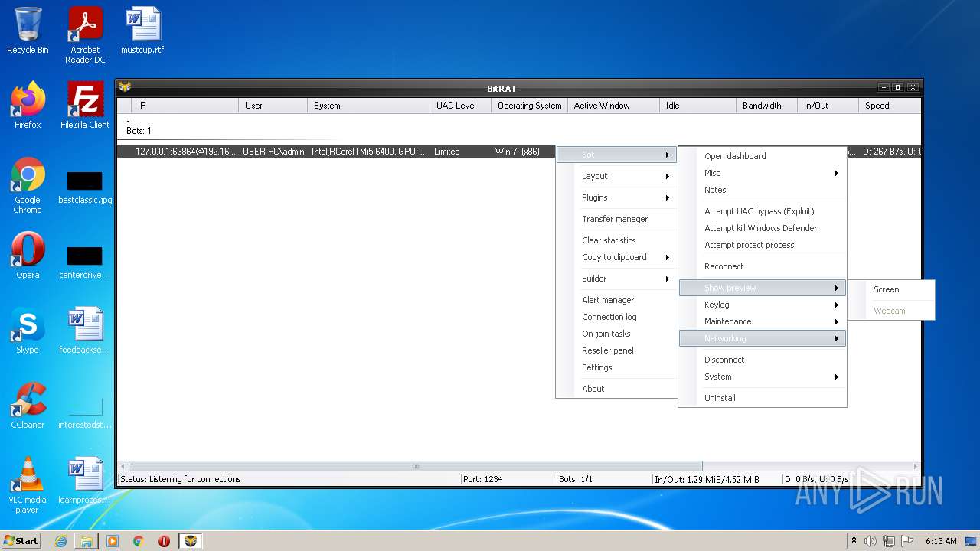Launch CCleaner desktop shortcut
Viewport: 980px width, 551px height.
click(x=28, y=406)
